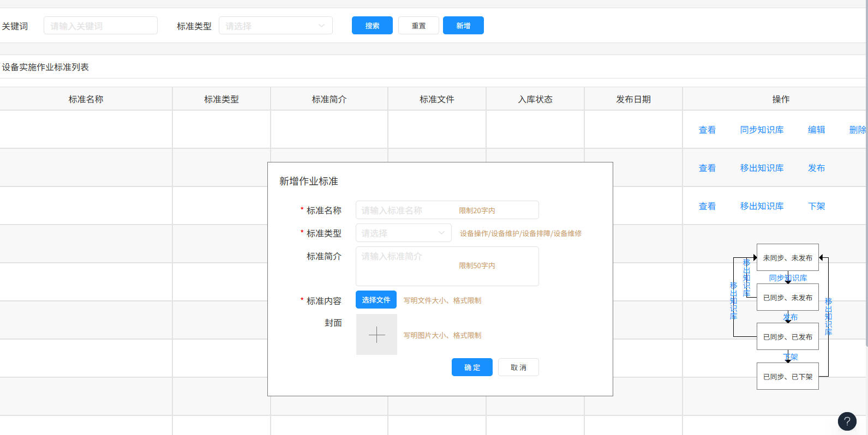Click 查看 in the 下架 row
The height and width of the screenshot is (435, 868).
pyautogui.click(x=707, y=206)
